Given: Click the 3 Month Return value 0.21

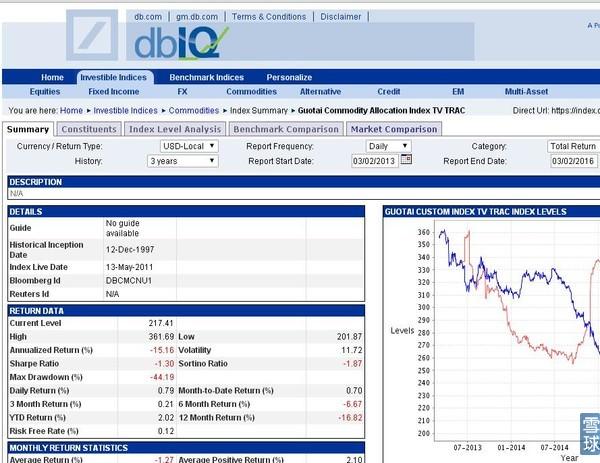Looking at the screenshot, I should point(166,404).
